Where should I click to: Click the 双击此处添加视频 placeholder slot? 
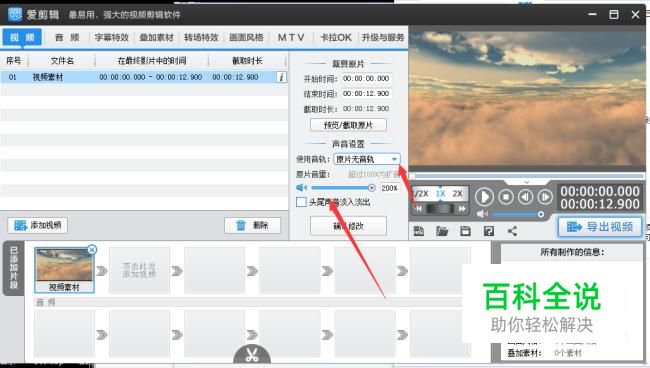pyautogui.click(x=139, y=270)
